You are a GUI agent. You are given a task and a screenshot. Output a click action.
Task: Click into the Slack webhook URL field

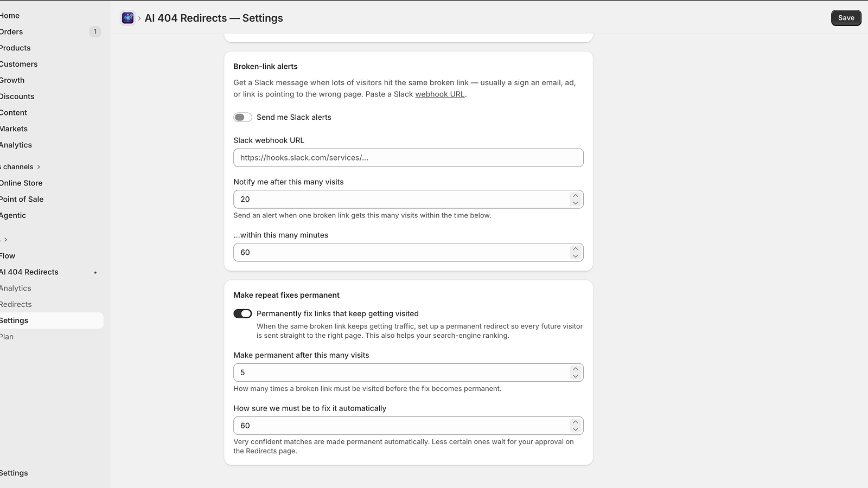tap(409, 158)
